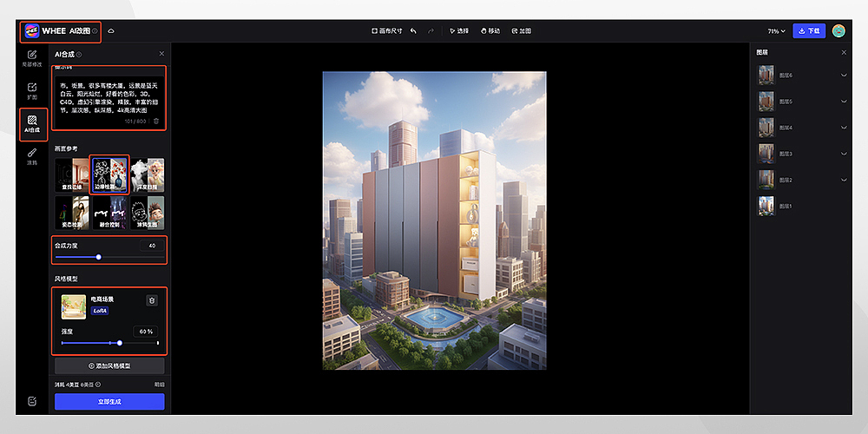The width and height of the screenshot is (868, 434).
Task: Choose the 融合控制 reference mode
Action: coord(109,213)
